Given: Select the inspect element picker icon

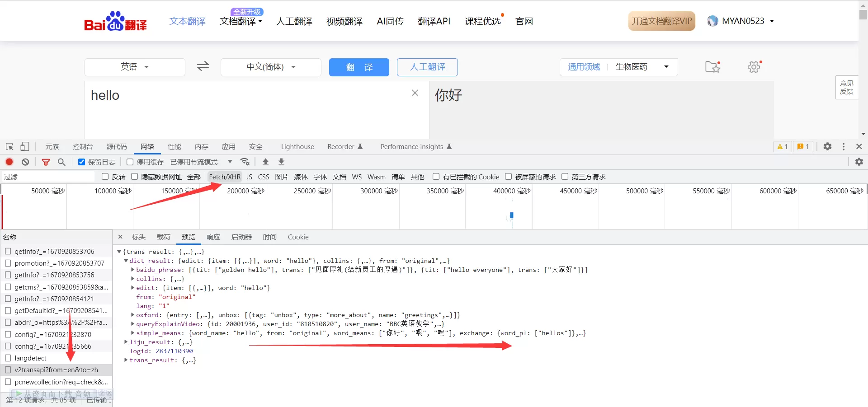Looking at the screenshot, I should [x=9, y=147].
